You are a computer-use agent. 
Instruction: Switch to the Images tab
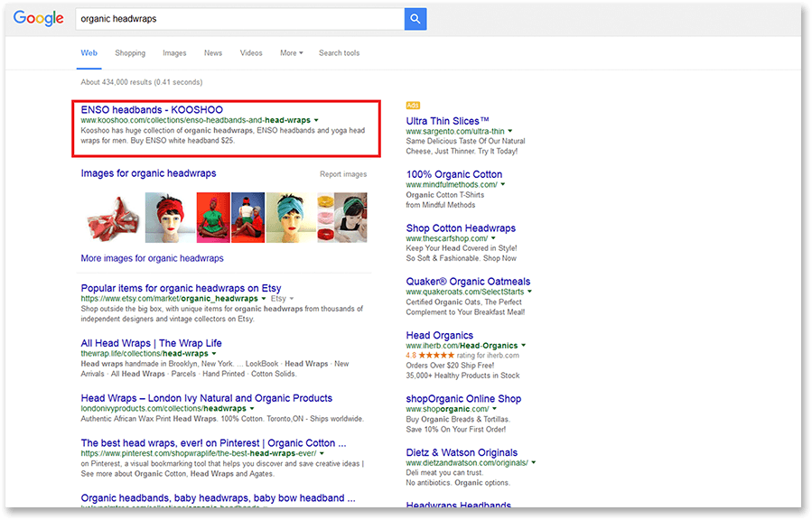174,53
